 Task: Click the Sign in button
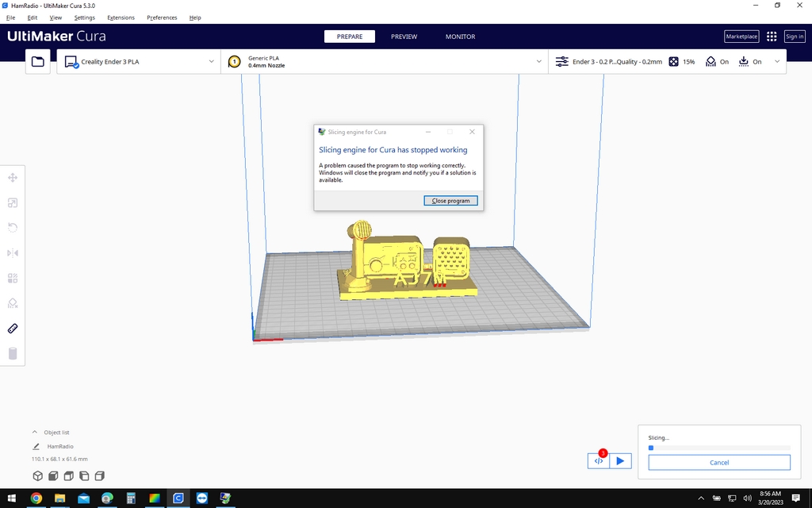tap(795, 37)
